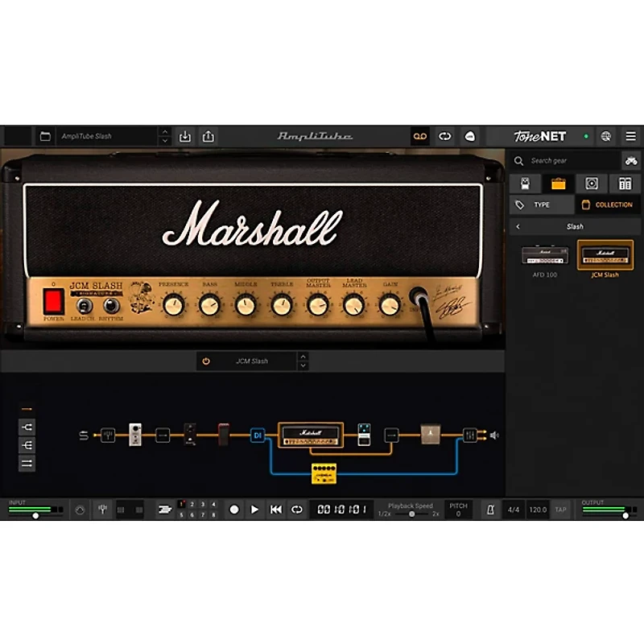Switch to the rack effects gear tab
Image resolution: width=644 pixels, height=644 pixels.
(625, 184)
